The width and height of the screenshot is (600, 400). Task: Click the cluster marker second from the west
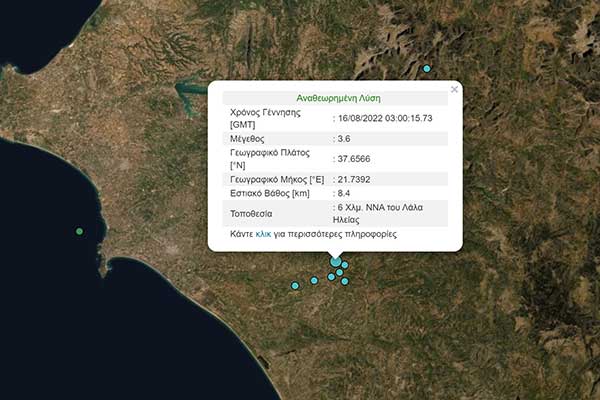click(x=314, y=280)
